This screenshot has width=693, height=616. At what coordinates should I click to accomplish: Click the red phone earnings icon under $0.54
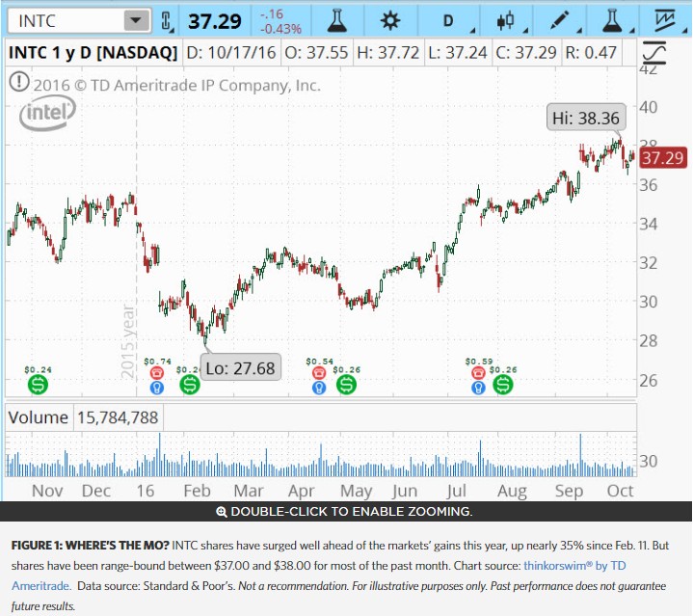[x=319, y=373]
